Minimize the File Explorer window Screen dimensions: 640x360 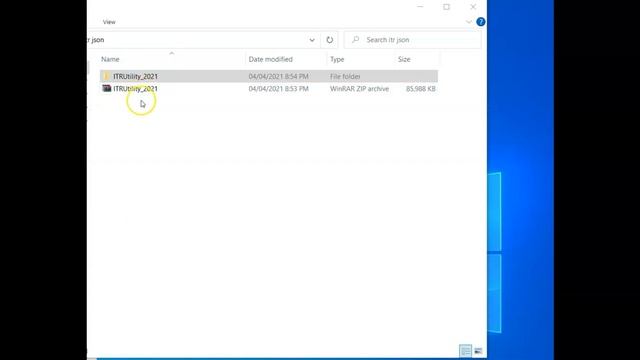[x=420, y=7]
